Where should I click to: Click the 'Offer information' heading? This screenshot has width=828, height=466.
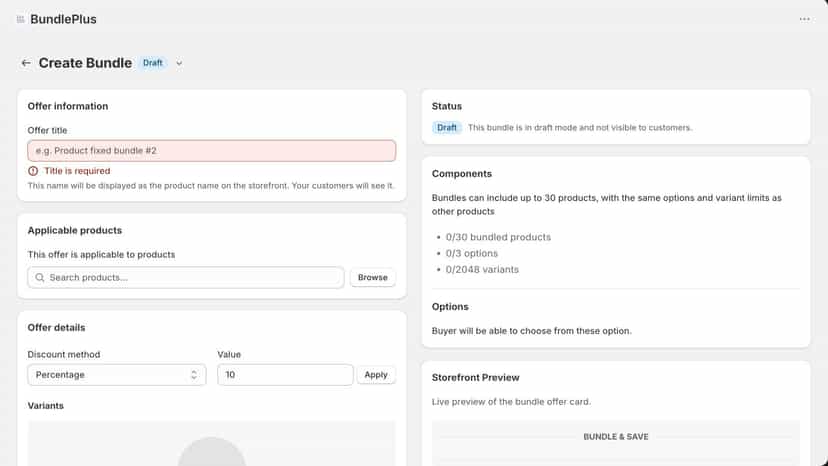click(68, 106)
